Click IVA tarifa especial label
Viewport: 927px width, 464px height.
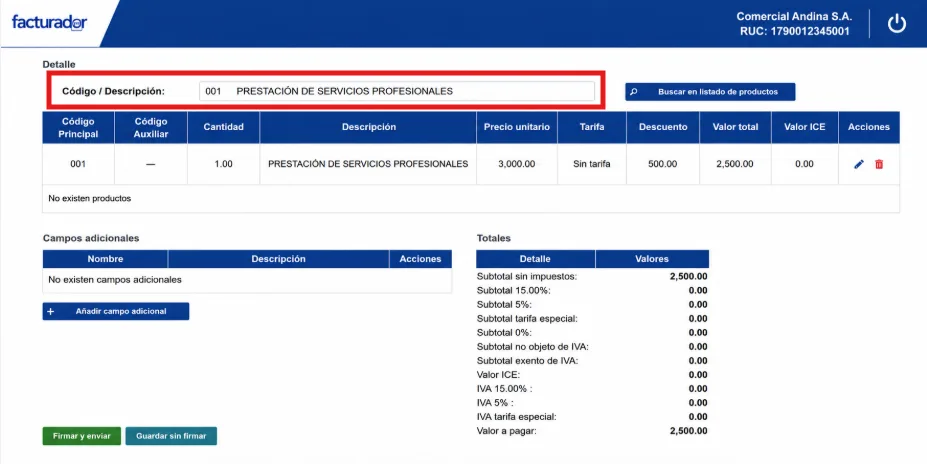click(x=517, y=417)
